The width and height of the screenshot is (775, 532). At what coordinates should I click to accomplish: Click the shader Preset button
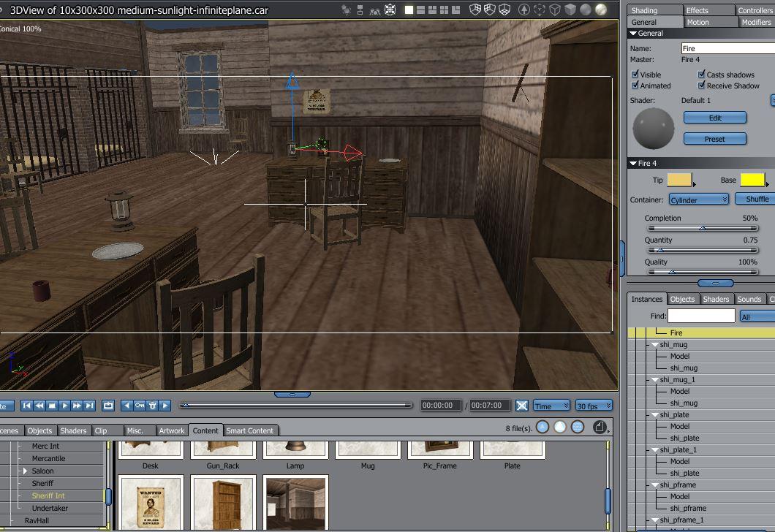715,139
